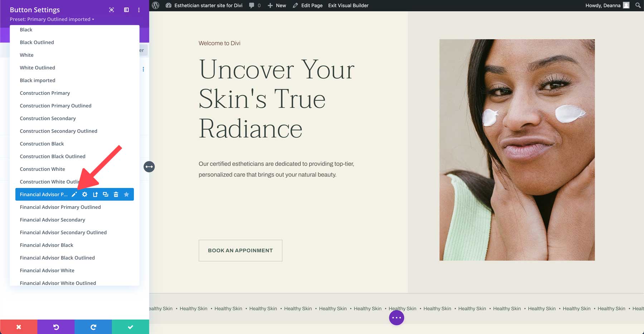Open the Preset: Primary Outlined imported dropdown
Viewport: 644px width, 334px height.
point(52,19)
